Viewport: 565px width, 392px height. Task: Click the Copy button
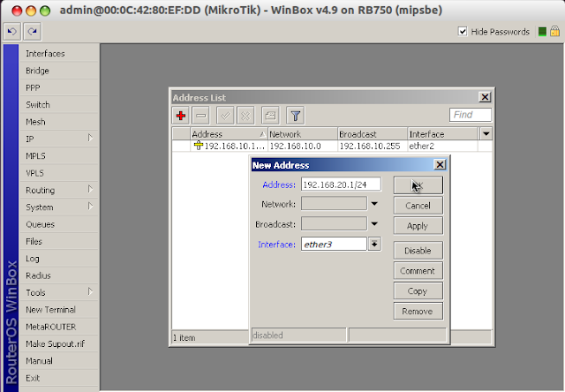click(418, 290)
